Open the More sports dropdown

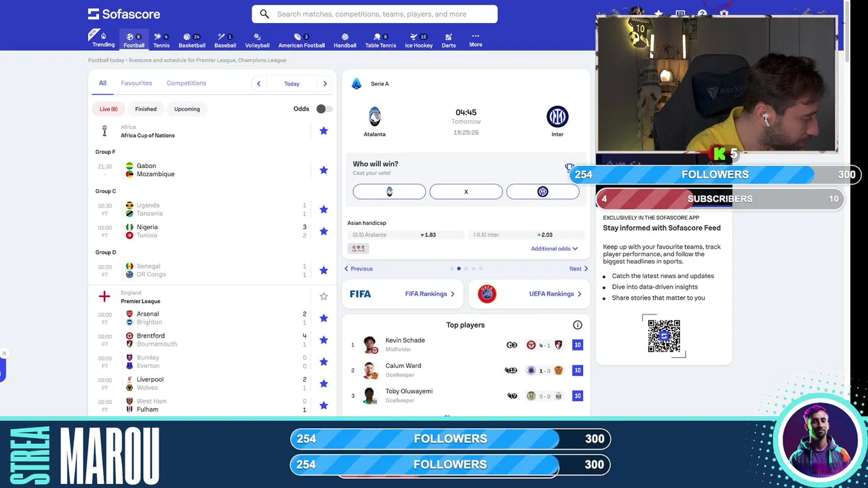pos(475,40)
